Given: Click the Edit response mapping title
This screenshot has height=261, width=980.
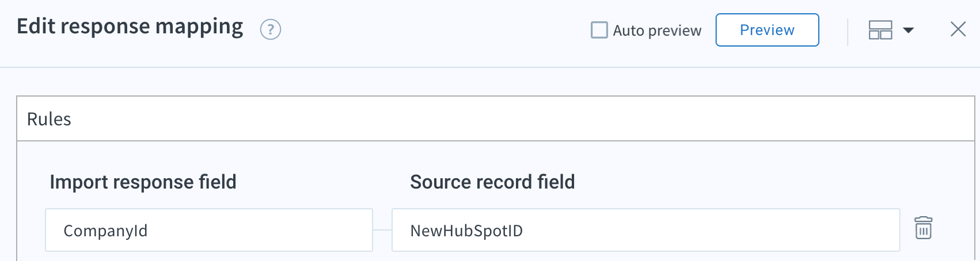Looking at the screenshot, I should (x=130, y=27).
